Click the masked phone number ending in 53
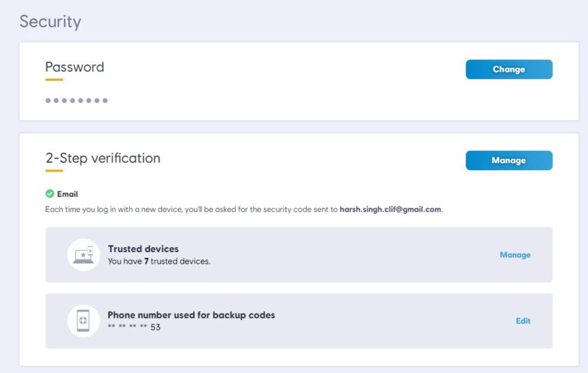 pyautogui.click(x=134, y=327)
